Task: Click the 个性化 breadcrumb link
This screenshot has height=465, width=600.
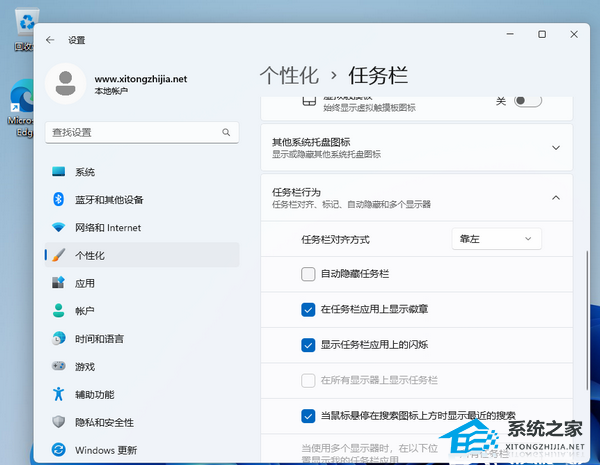Action: point(288,75)
